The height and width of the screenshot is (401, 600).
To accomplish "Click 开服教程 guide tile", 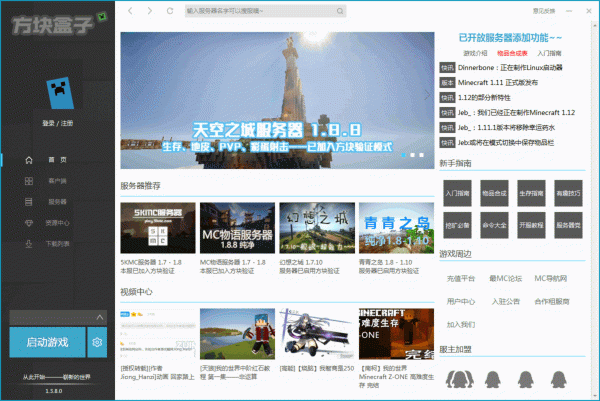I will click(x=531, y=225).
